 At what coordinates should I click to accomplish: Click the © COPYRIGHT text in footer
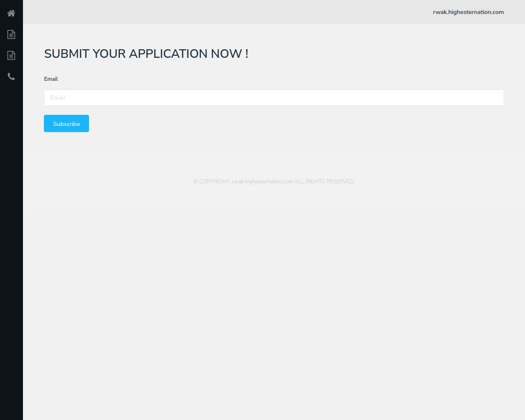coord(212,182)
